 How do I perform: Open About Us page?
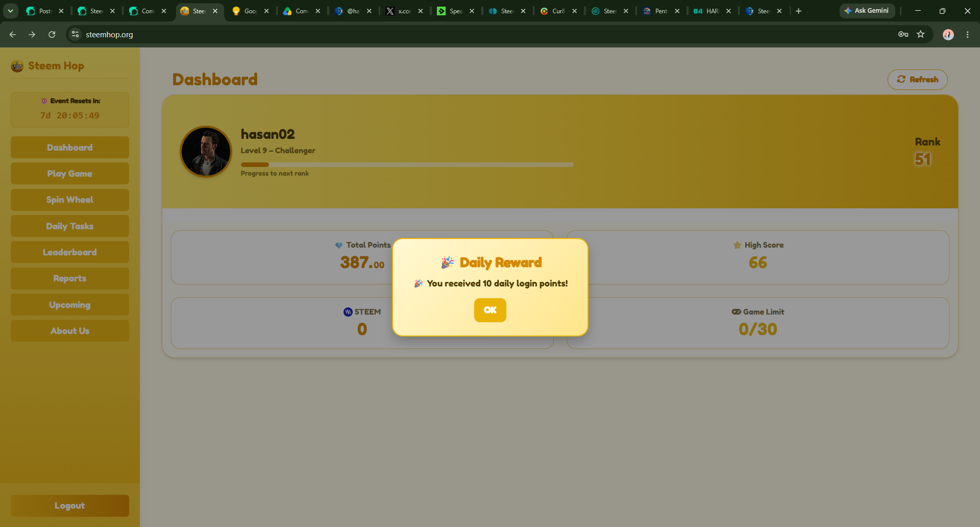pos(70,331)
